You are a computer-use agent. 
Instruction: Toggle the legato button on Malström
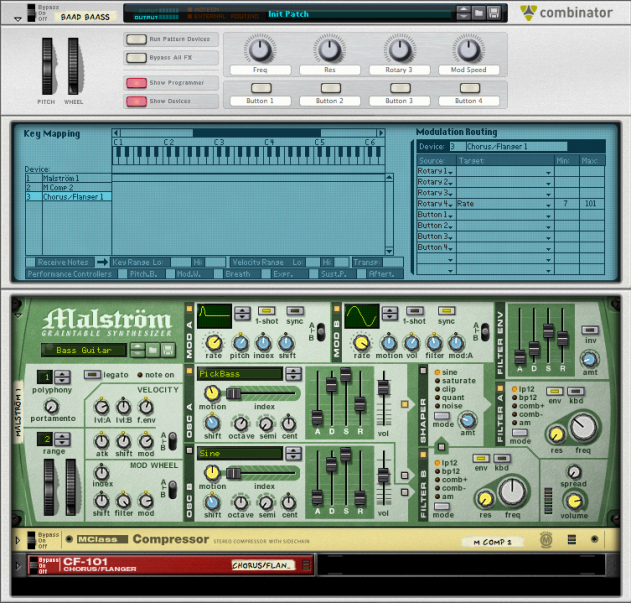coord(92,374)
